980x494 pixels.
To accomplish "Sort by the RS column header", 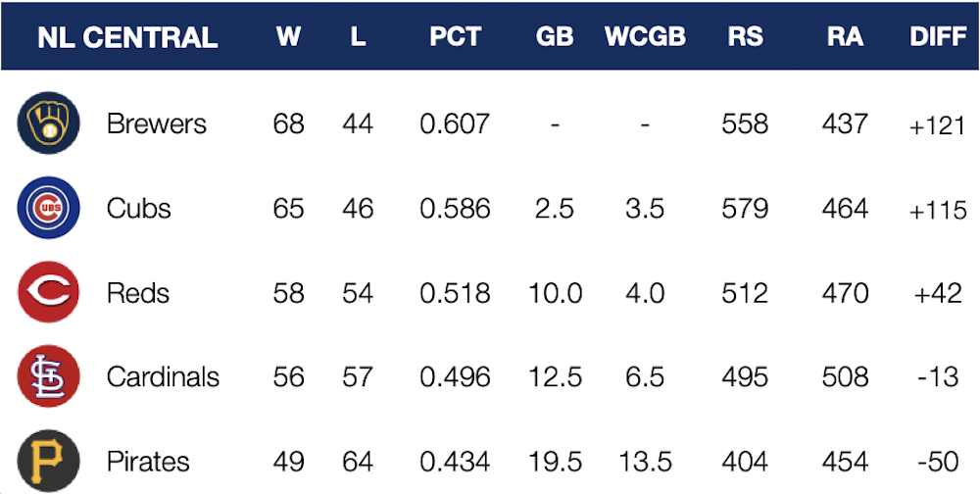I will (x=745, y=37).
